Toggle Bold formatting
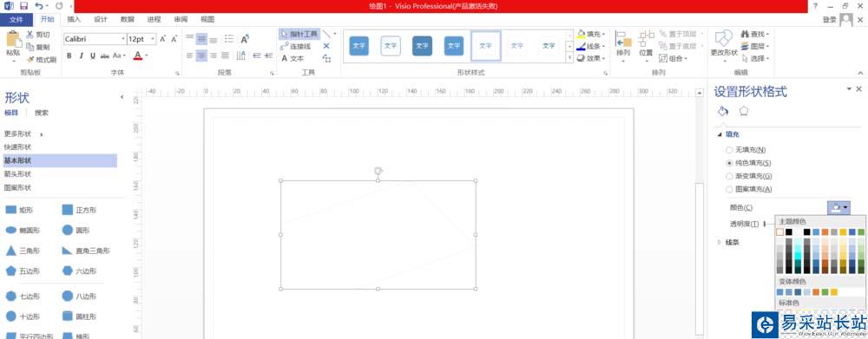This screenshot has height=339, width=868. tap(69, 55)
